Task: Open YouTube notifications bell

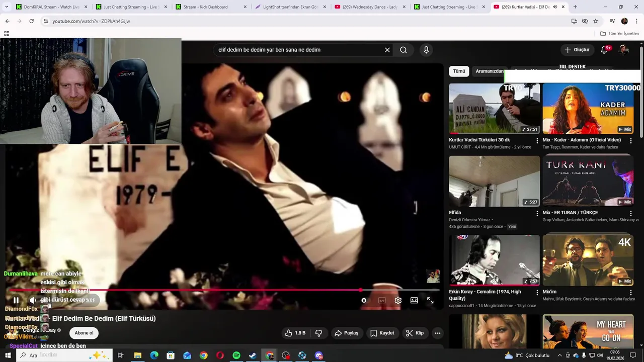Action: pos(605,50)
